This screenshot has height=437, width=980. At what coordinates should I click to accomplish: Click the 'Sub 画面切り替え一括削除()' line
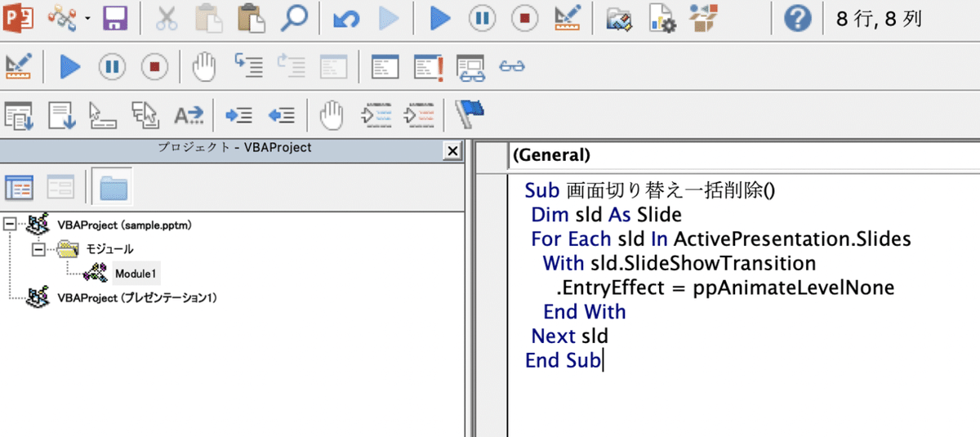click(649, 190)
